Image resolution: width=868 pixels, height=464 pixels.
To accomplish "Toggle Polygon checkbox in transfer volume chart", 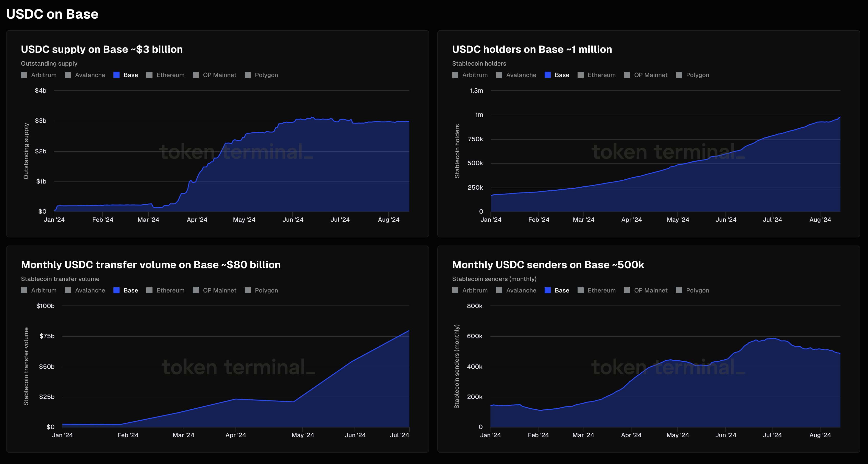I will click(x=248, y=290).
